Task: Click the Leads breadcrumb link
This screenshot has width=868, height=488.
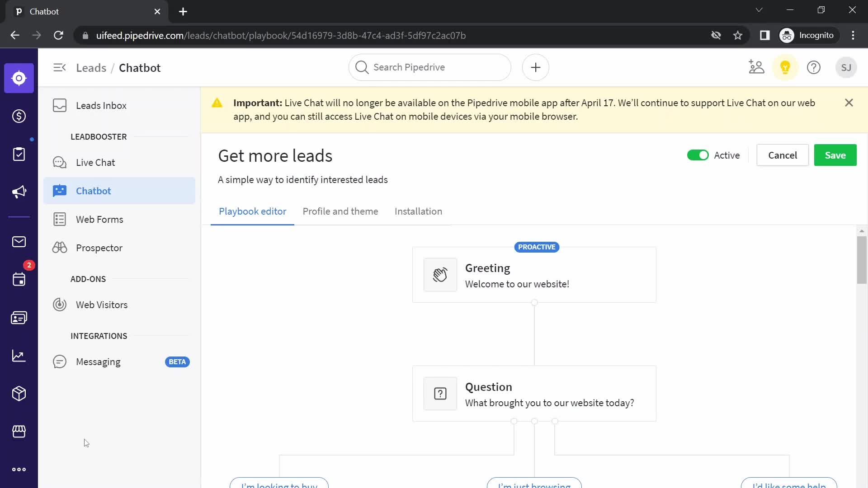Action: [x=91, y=68]
